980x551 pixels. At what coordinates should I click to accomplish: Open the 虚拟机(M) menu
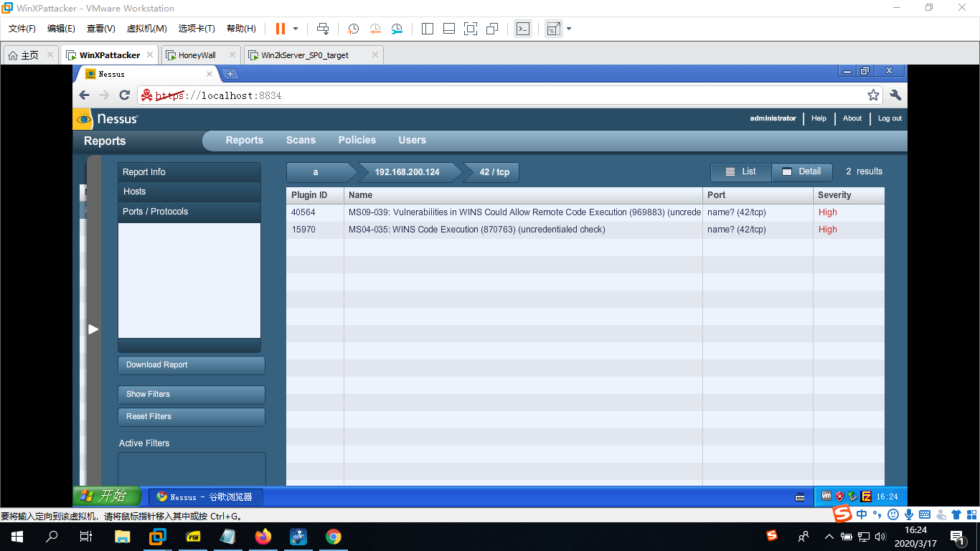(x=146, y=29)
